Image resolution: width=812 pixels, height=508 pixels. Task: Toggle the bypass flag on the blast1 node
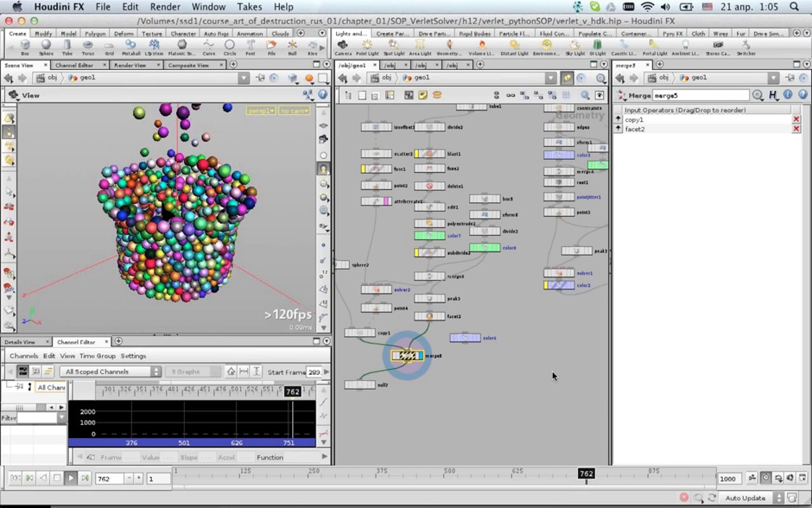[416, 154]
